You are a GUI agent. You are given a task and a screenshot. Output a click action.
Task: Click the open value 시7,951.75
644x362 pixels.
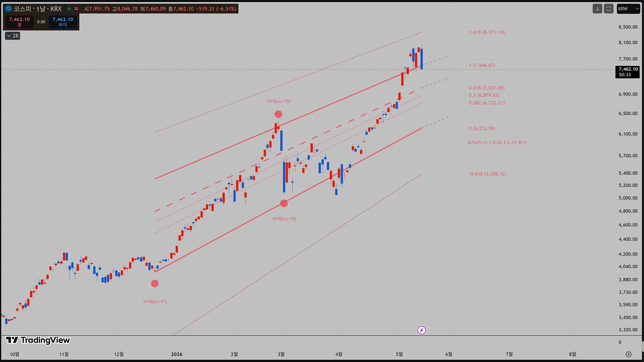coord(97,9)
